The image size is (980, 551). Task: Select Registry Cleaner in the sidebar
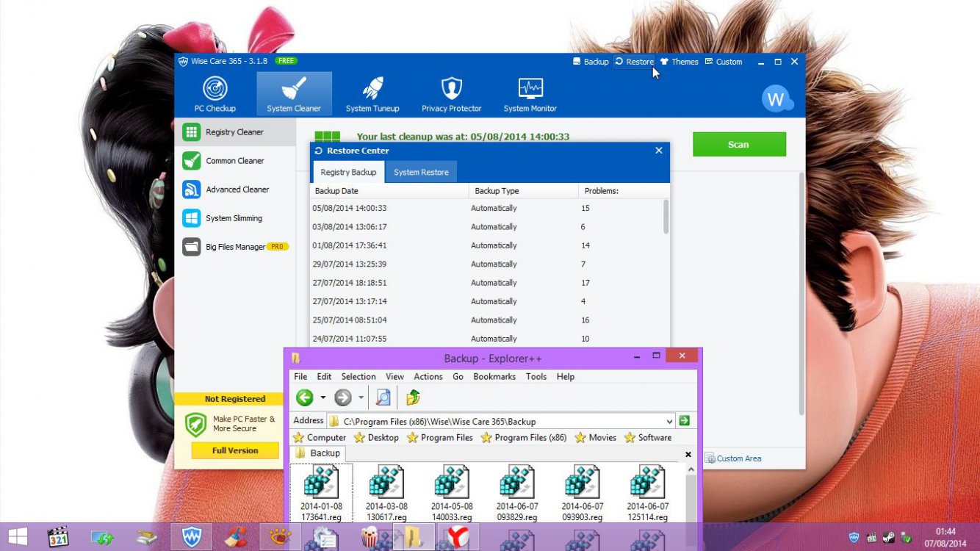click(234, 132)
